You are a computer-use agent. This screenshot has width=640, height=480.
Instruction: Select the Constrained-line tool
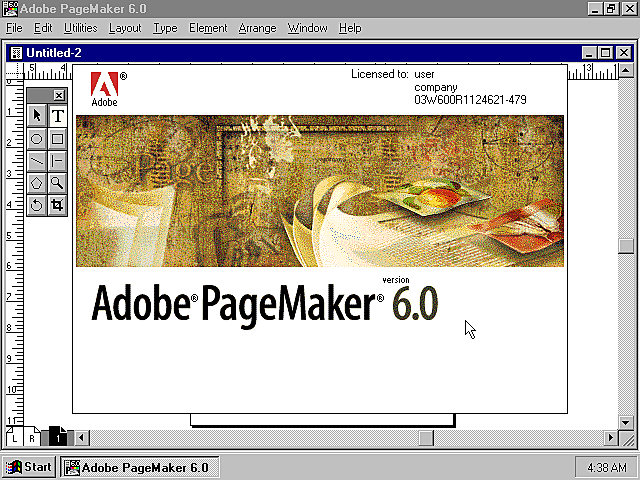58,161
